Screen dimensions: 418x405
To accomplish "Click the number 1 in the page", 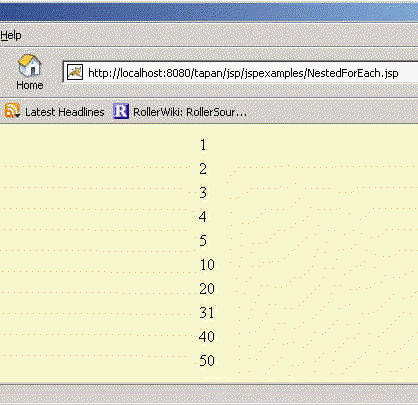I will (x=203, y=145).
